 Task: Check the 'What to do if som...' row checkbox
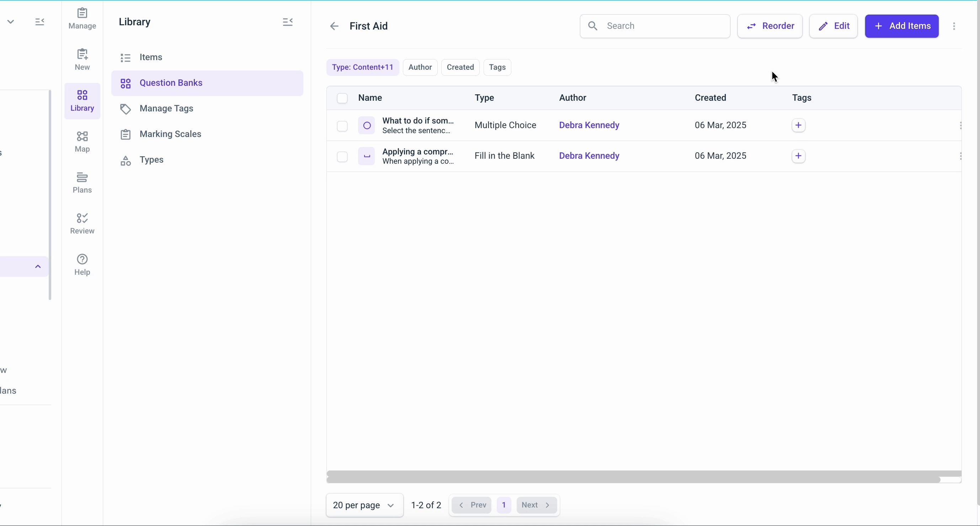(x=342, y=126)
